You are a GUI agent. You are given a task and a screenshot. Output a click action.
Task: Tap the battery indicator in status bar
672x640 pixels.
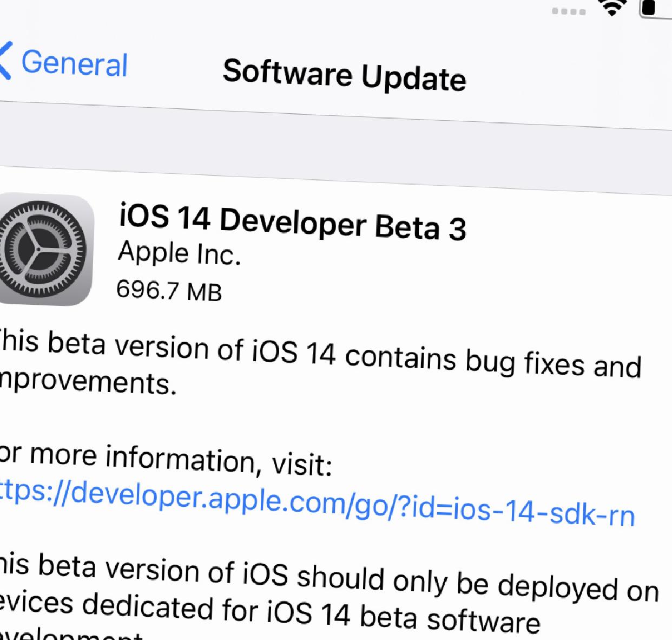click(x=656, y=9)
